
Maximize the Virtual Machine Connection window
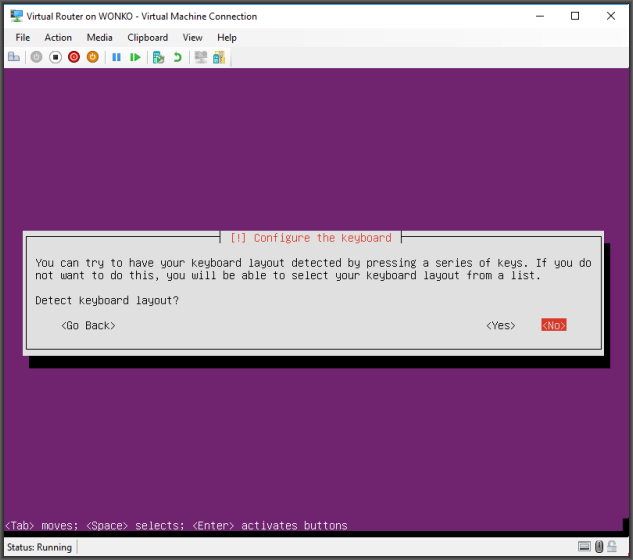[575, 16]
